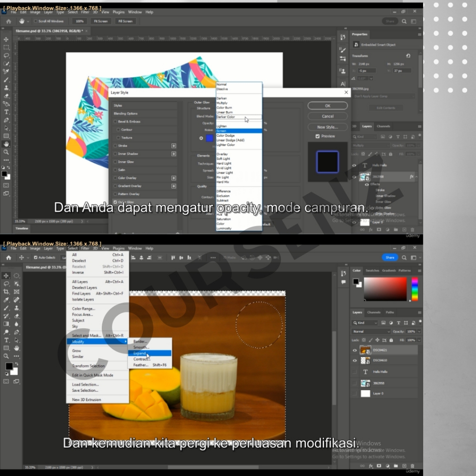The image size is (476, 476).
Task: Select solid color radio button beside blue swatch
Action: point(201,138)
